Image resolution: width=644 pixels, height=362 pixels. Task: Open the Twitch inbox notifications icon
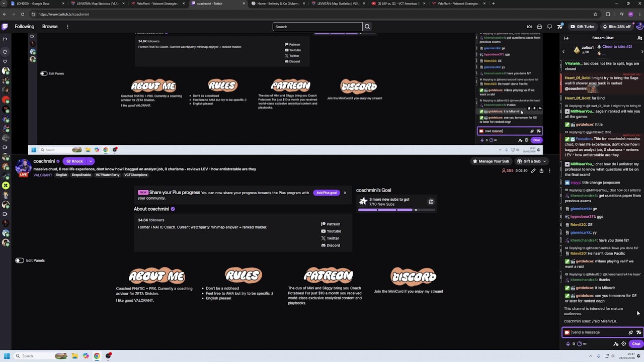[539, 27]
